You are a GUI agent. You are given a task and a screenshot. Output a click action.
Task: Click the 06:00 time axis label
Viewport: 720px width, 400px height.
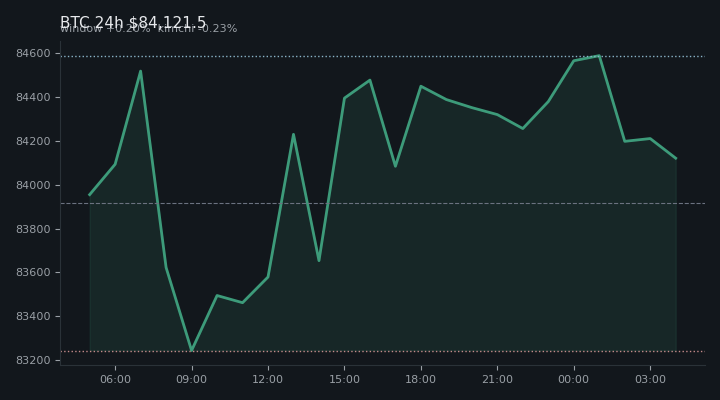click(x=115, y=379)
